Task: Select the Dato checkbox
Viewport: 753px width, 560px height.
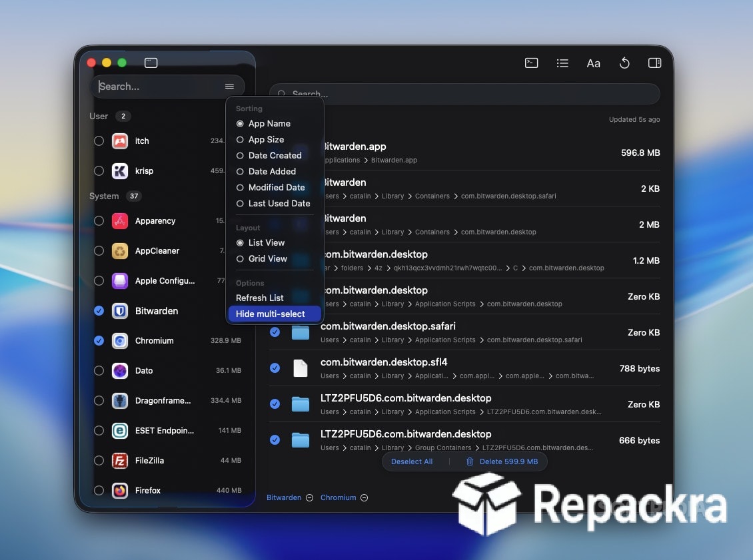Action: [x=99, y=370]
